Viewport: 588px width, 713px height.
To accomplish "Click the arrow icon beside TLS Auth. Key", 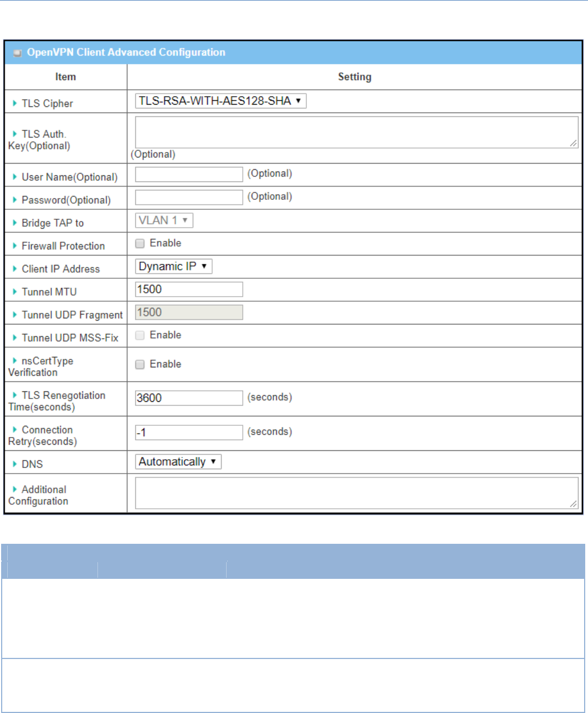I will [x=14, y=134].
